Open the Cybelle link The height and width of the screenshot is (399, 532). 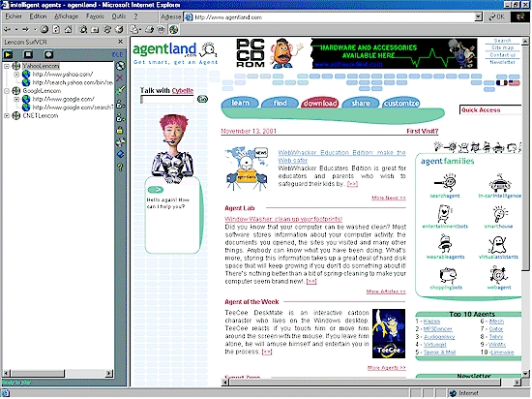pos(183,91)
